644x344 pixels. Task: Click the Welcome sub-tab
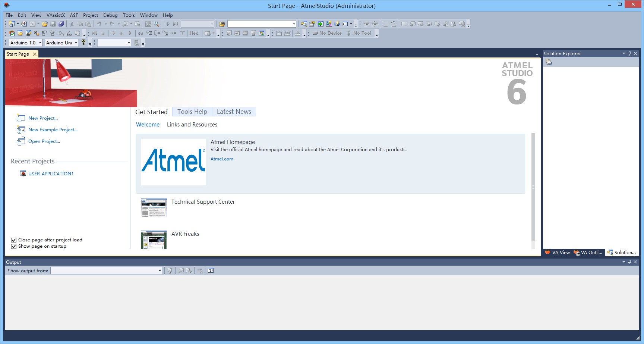pos(148,125)
